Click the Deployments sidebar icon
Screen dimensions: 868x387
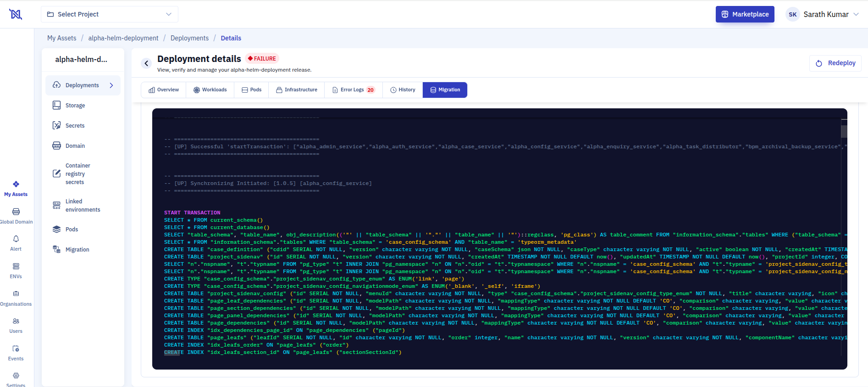(57, 85)
